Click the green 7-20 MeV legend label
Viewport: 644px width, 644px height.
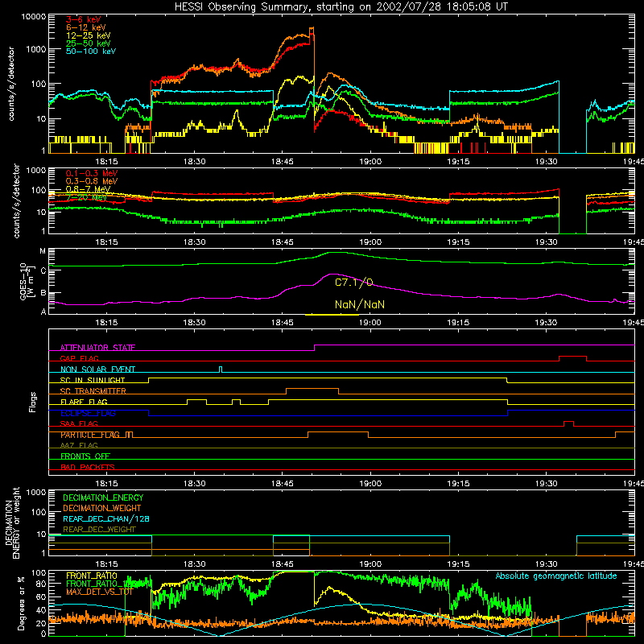[86, 197]
